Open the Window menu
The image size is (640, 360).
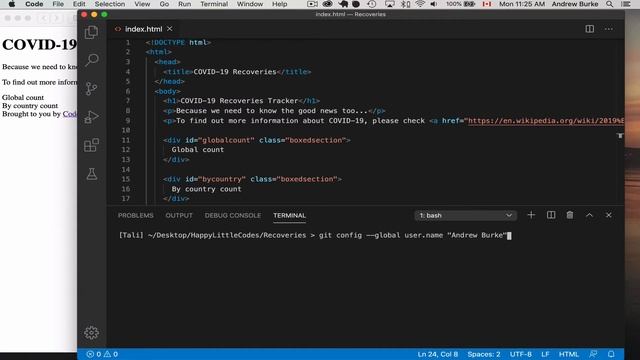tap(250, 4)
